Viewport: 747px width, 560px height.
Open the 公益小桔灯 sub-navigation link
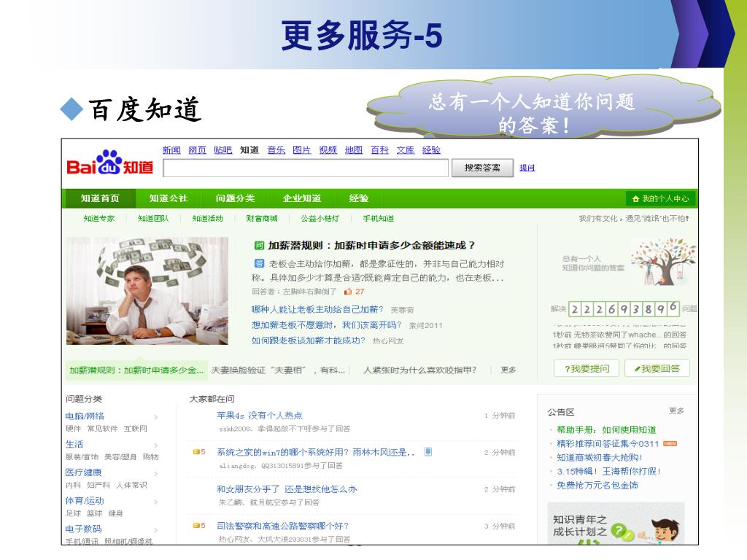[320, 219]
